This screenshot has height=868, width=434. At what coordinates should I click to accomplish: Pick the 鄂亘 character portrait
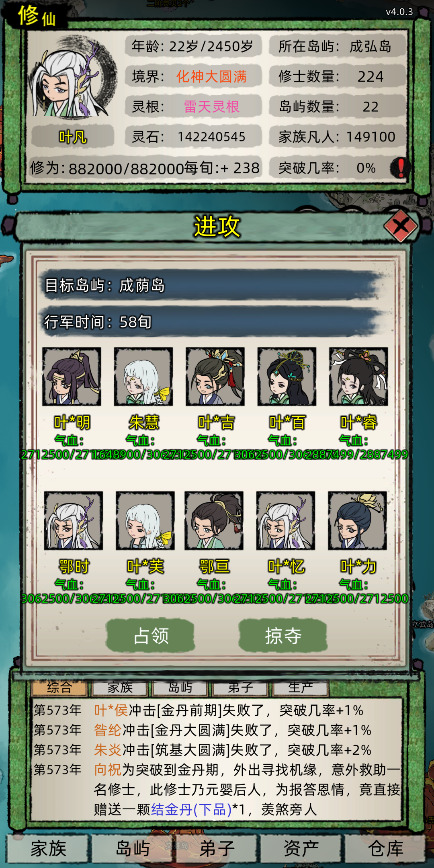tap(214, 520)
